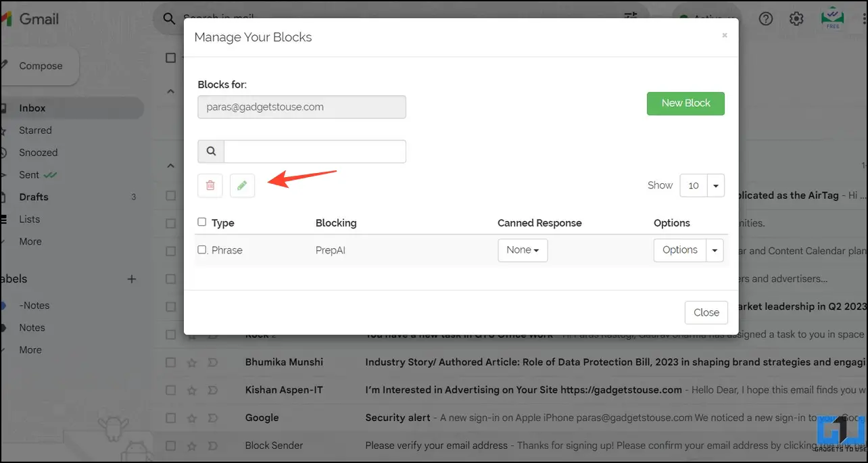Click the Block Sender FREE extension icon
The image size is (868, 463).
coord(832,18)
